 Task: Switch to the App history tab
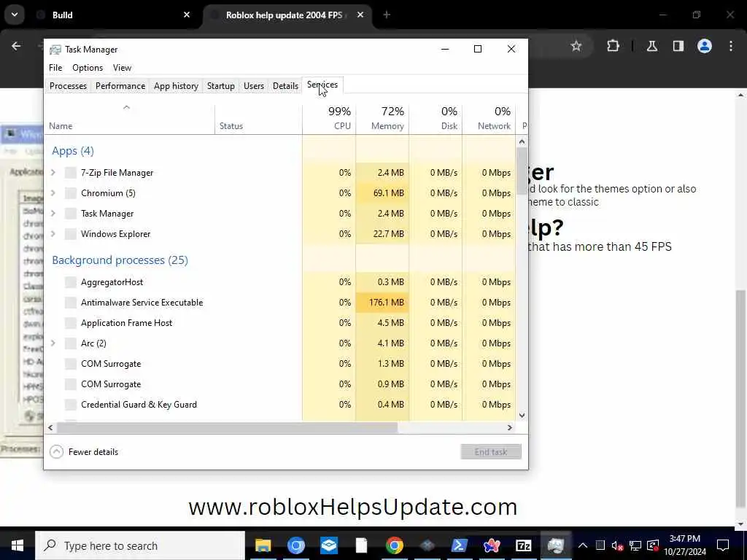176,86
